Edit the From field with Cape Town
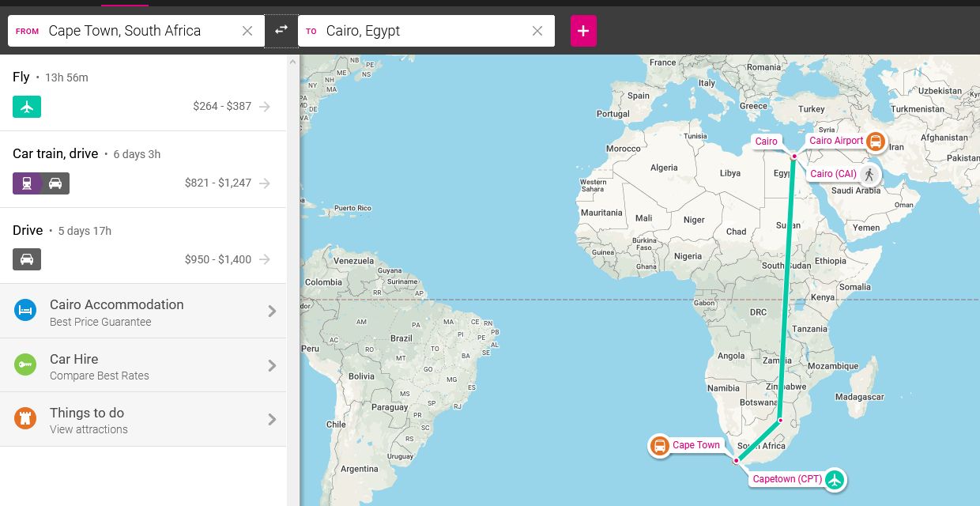The height and width of the screenshot is (506, 980). tap(138, 31)
